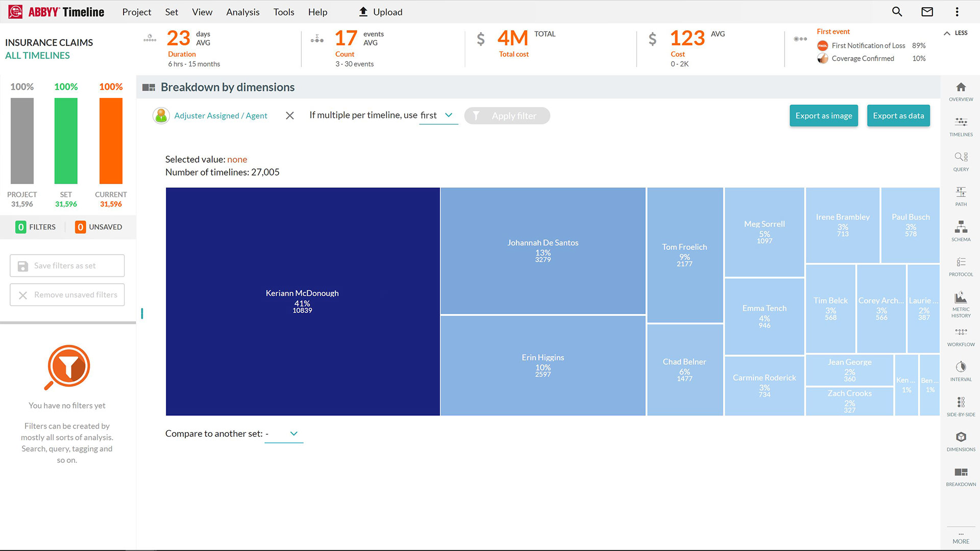The image size is (980, 551).
Task: Switch to the UNSAVED tab
Action: 99,227
